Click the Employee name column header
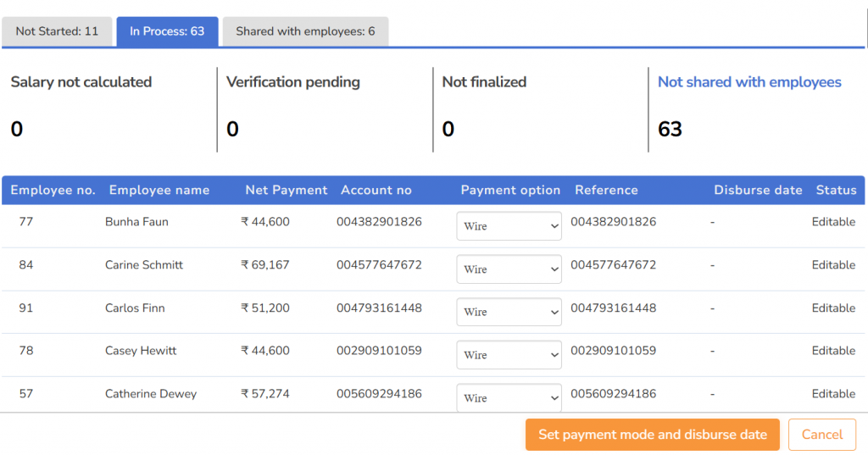This screenshot has height=455, width=868. [x=159, y=190]
